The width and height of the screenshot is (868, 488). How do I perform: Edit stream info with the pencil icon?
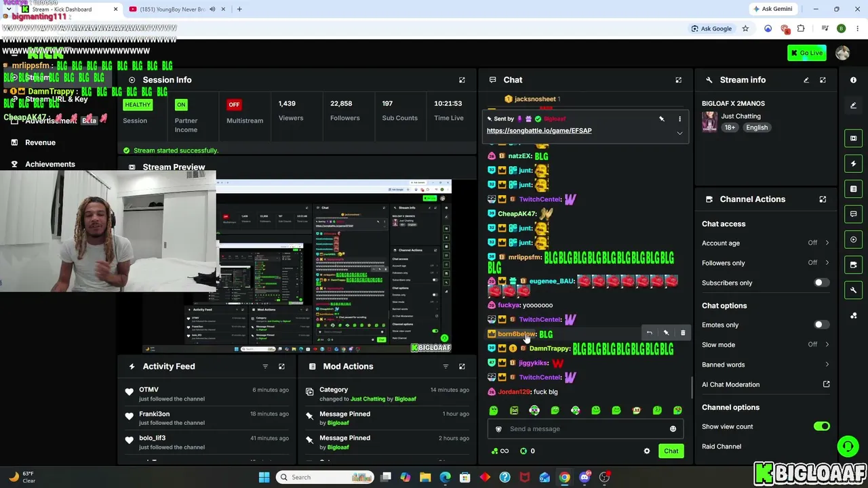click(806, 80)
